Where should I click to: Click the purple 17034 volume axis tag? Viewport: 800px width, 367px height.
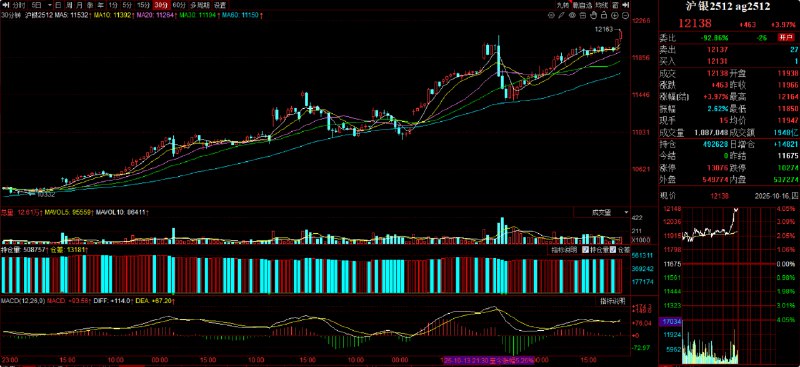click(x=670, y=322)
